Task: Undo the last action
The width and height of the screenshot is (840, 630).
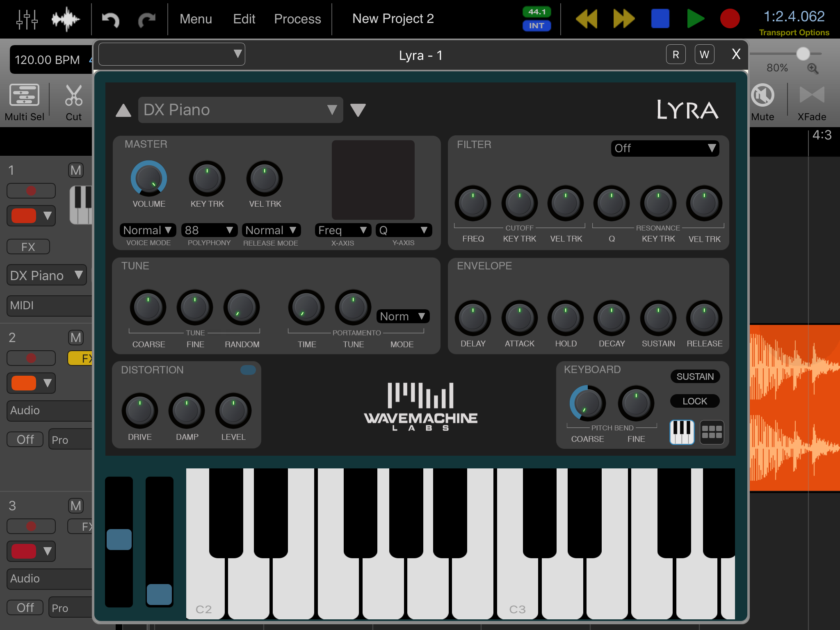Action: [111, 19]
